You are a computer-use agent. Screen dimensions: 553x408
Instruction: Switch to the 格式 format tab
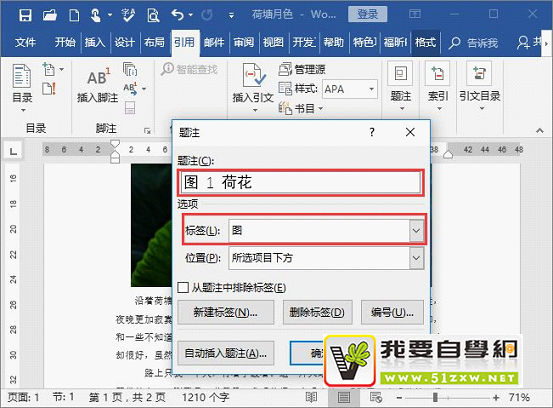tap(425, 42)
